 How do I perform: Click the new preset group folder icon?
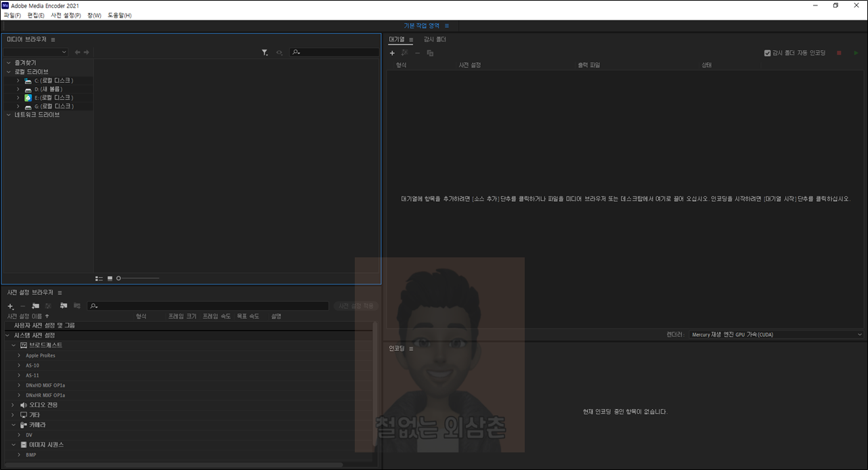36,306
